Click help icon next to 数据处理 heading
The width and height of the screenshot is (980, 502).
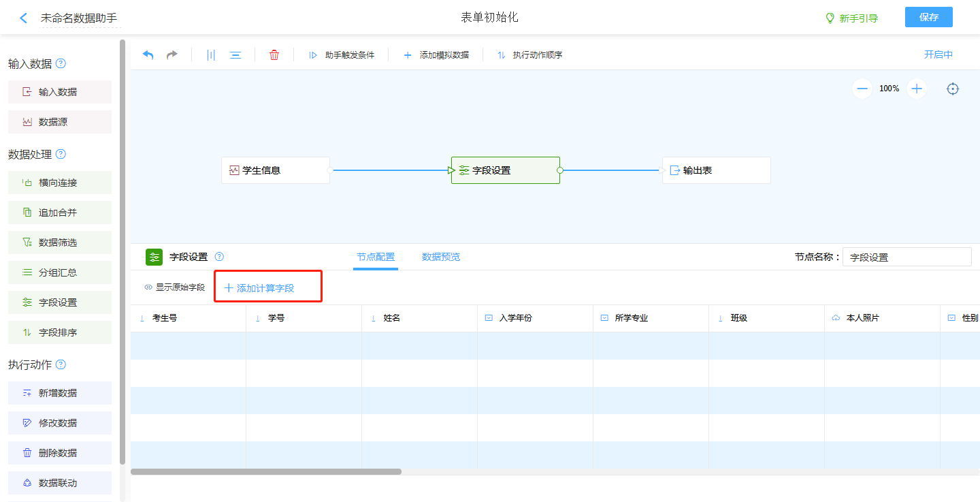tap(61, 155)
